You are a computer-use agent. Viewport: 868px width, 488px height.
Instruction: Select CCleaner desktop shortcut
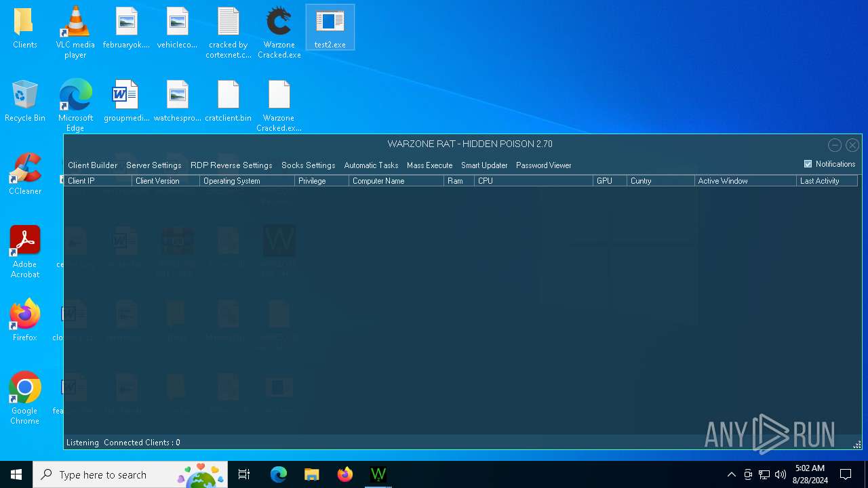(x=24, y=174)
